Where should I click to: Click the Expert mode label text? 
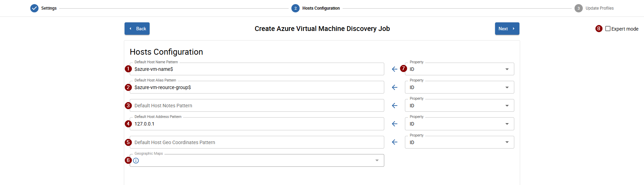click(x=625, y=29)
